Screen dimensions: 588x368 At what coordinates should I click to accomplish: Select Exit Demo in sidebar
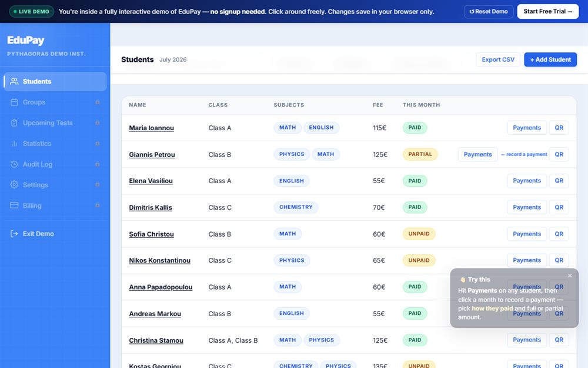(x=55, y=234)
